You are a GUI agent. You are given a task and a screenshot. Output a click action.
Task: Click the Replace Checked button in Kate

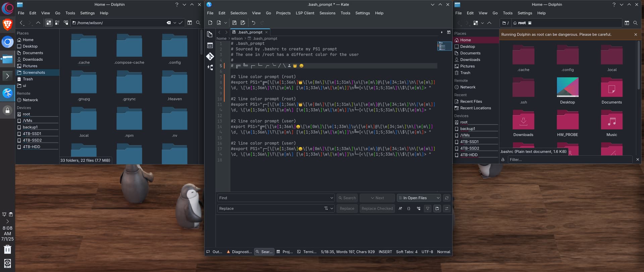pos(377,209)
